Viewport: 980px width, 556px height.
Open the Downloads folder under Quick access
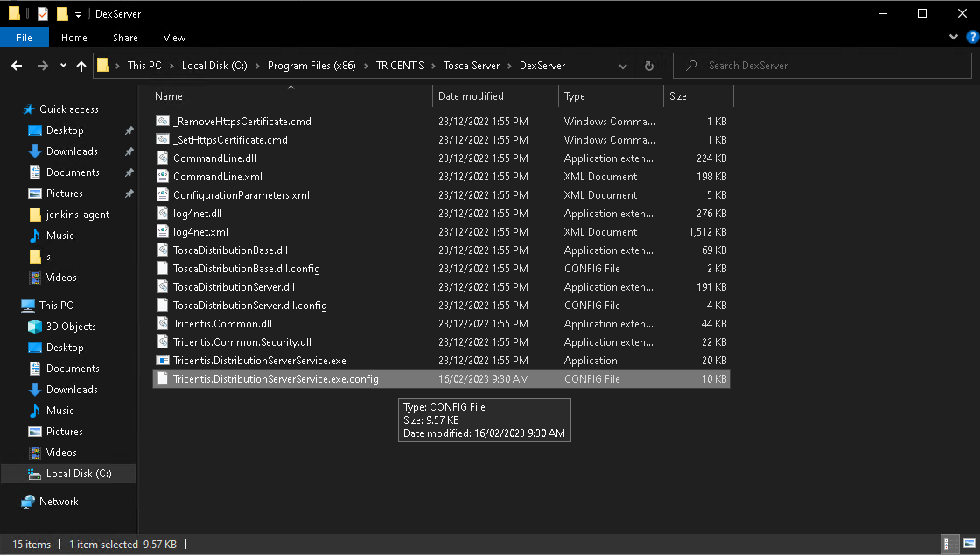point(72,151)
